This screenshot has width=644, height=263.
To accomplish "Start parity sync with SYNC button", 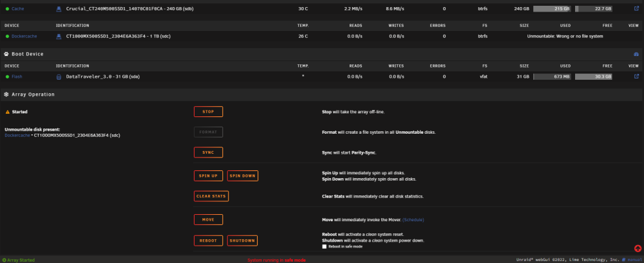I will 208,152.
